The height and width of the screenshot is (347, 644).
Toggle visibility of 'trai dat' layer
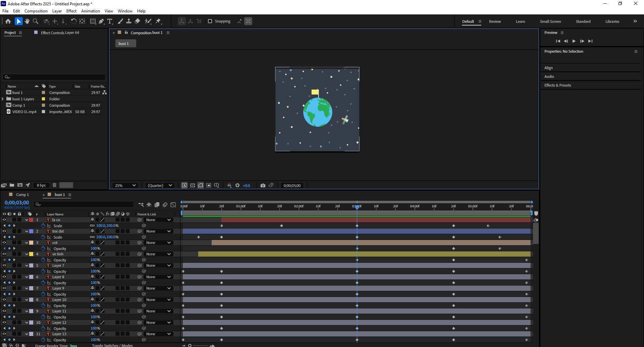[x=4, y=231]
